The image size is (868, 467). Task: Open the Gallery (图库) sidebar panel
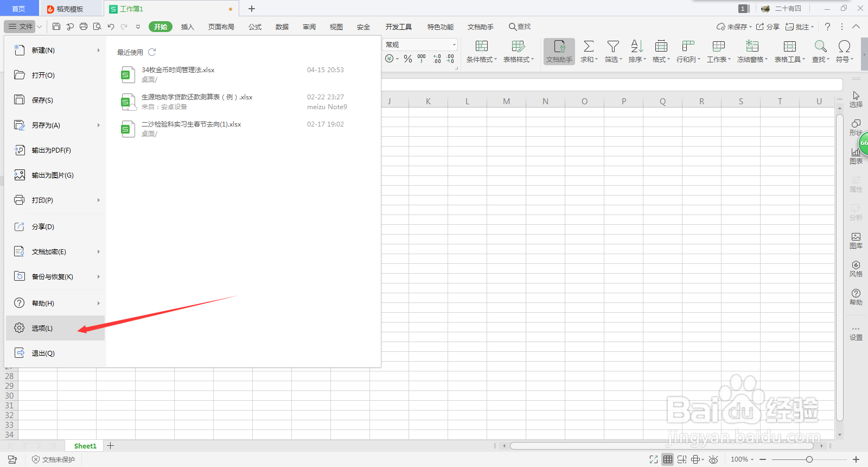(856, 241)
